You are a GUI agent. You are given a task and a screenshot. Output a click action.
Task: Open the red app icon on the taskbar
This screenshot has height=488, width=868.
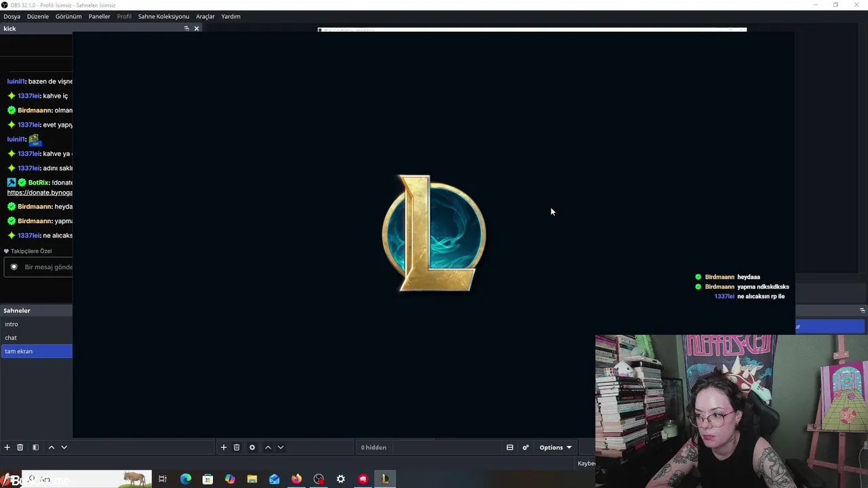click(363, 479)
